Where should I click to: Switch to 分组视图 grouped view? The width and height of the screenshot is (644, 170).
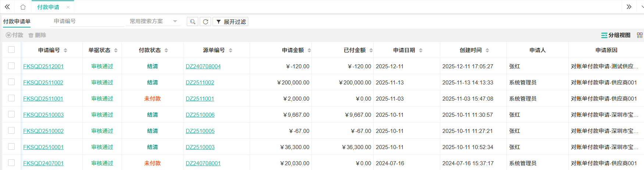(x=616, y=35)
